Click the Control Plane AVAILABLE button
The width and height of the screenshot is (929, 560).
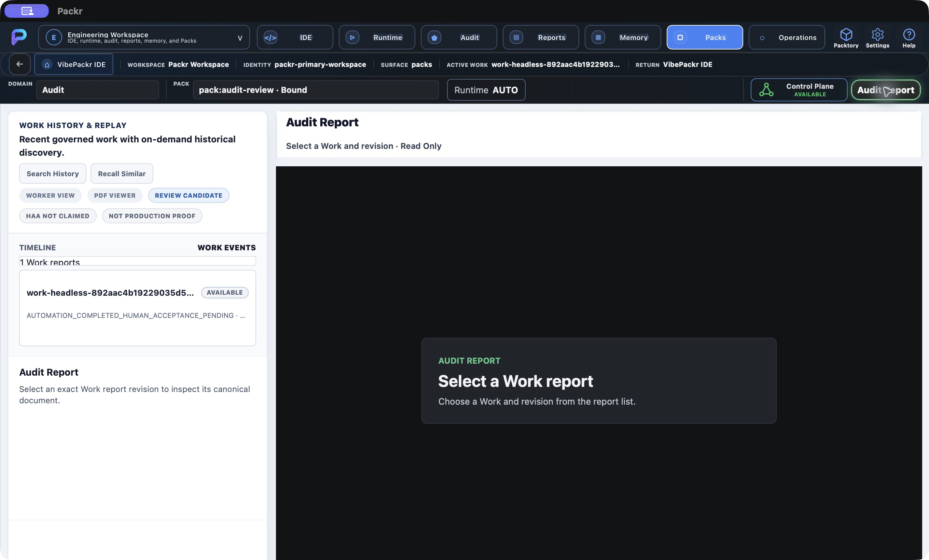[799, 90]
